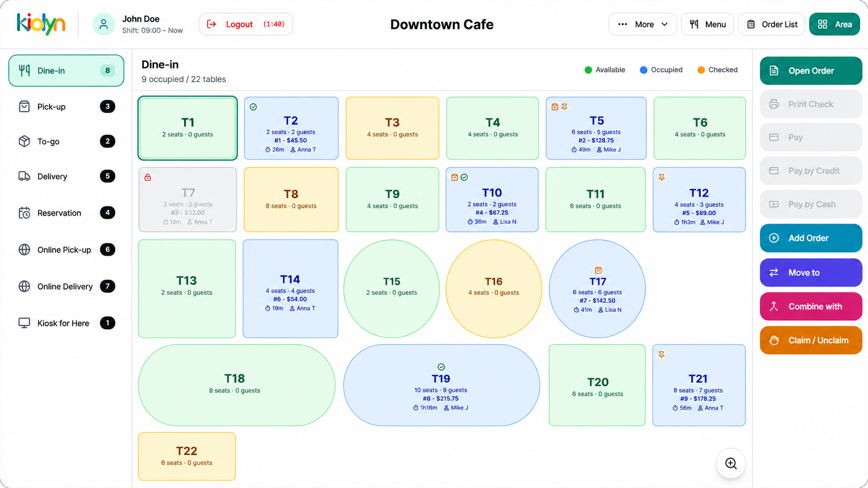This screenshot has height=488, width=868.
Task: Open the Pick-up orders section
Action: coord(66,106)
